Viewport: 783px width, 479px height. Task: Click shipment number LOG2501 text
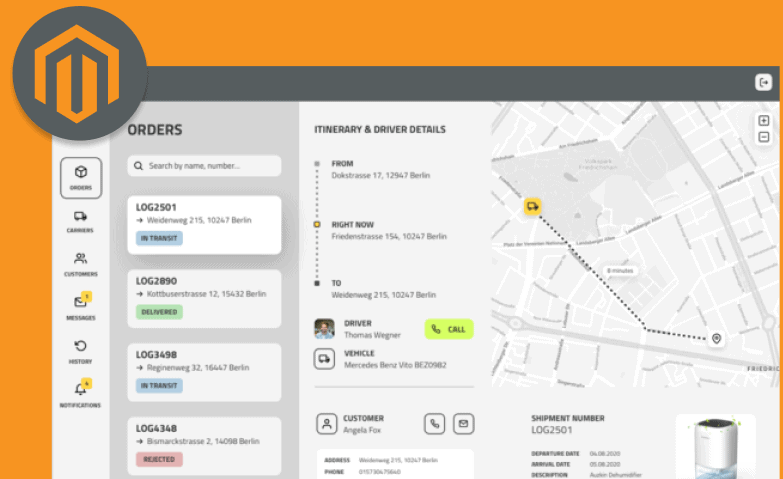click(x=552, y=430)
